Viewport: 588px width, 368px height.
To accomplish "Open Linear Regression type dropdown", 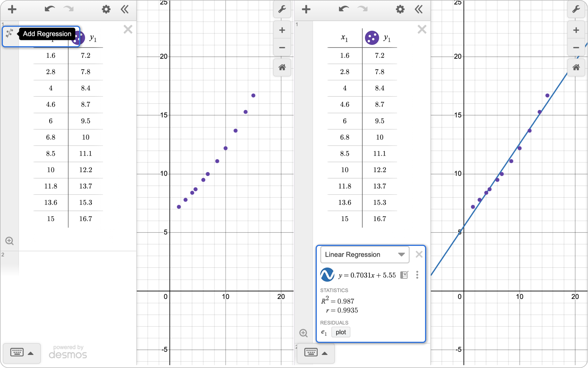I will (x=365, y=254).
